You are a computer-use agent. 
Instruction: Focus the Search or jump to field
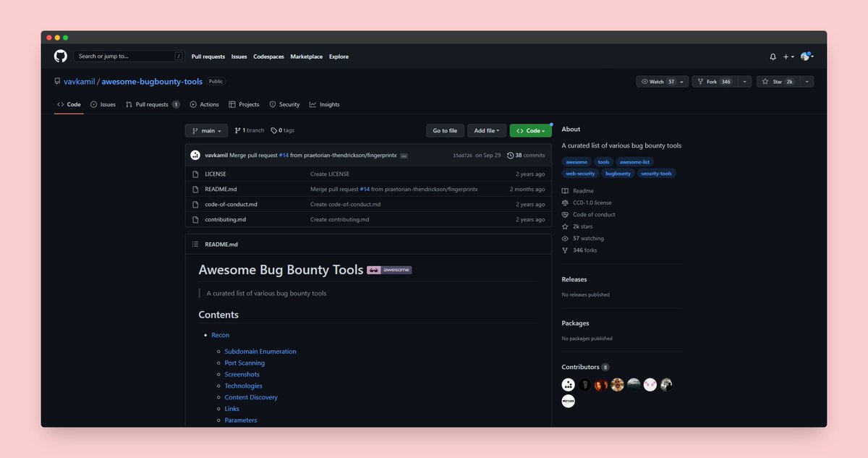tap(129, 56)
